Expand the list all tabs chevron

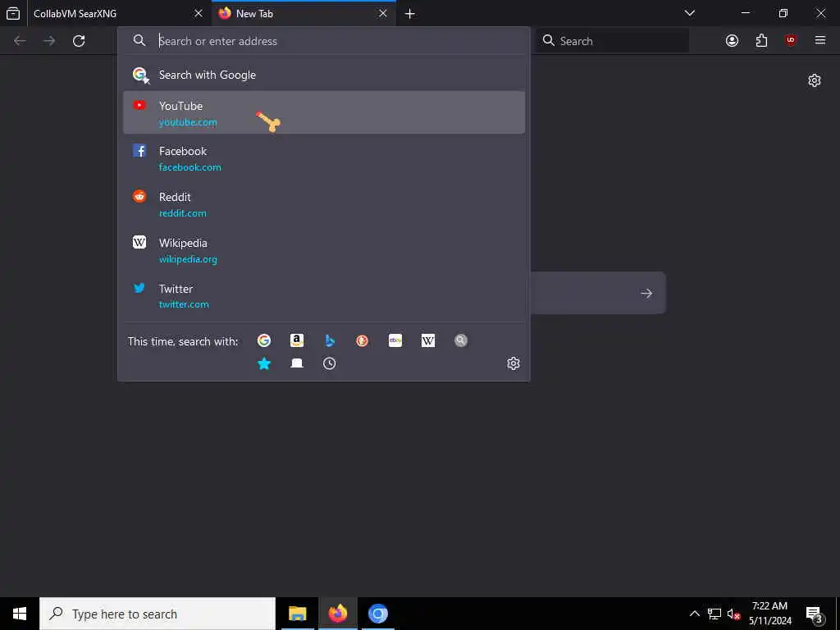click(689, 13)
